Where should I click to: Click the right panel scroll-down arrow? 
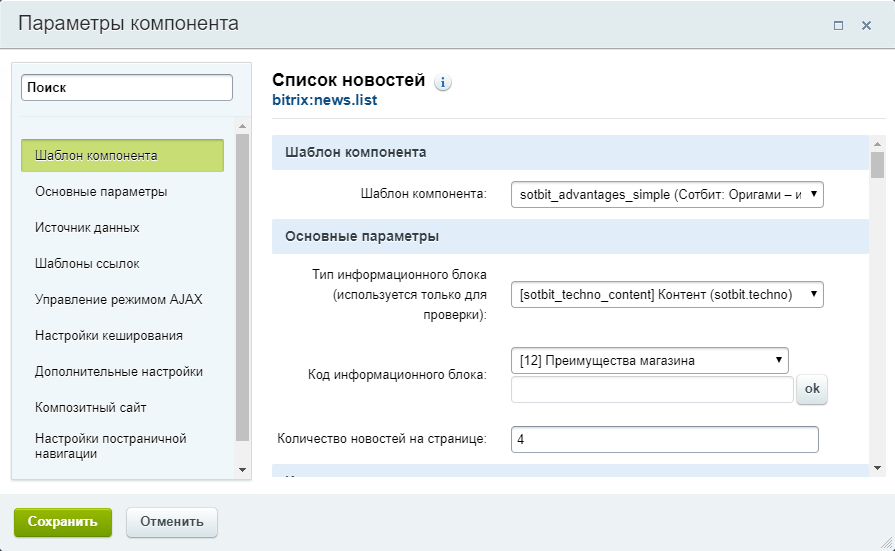877,468
